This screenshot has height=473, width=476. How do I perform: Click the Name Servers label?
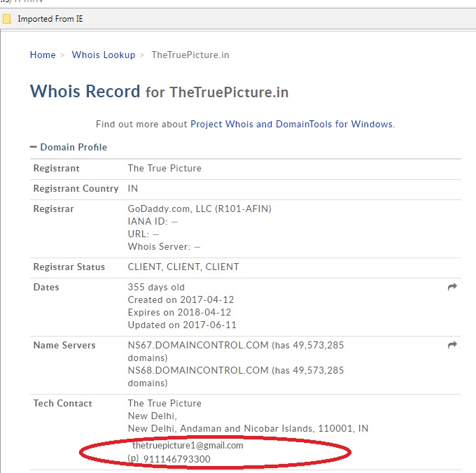coord(64,345)
